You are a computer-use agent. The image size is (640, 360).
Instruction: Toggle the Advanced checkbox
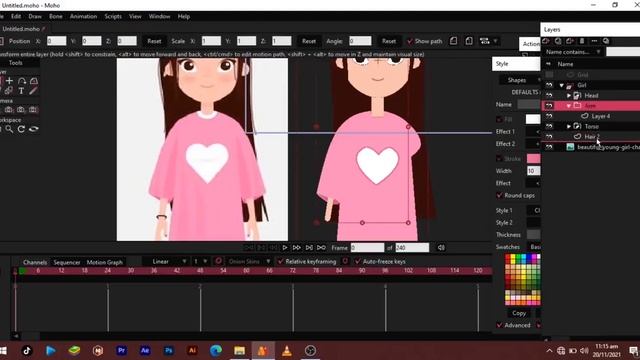[499, 325]
